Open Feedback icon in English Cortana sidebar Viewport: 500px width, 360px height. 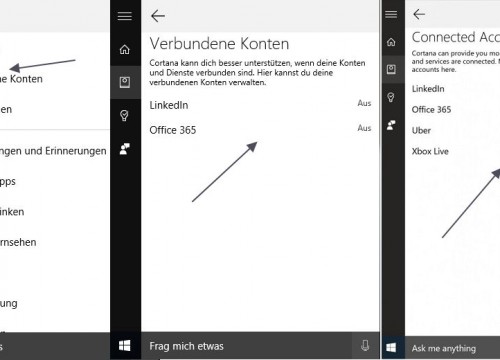coord(391,125)
